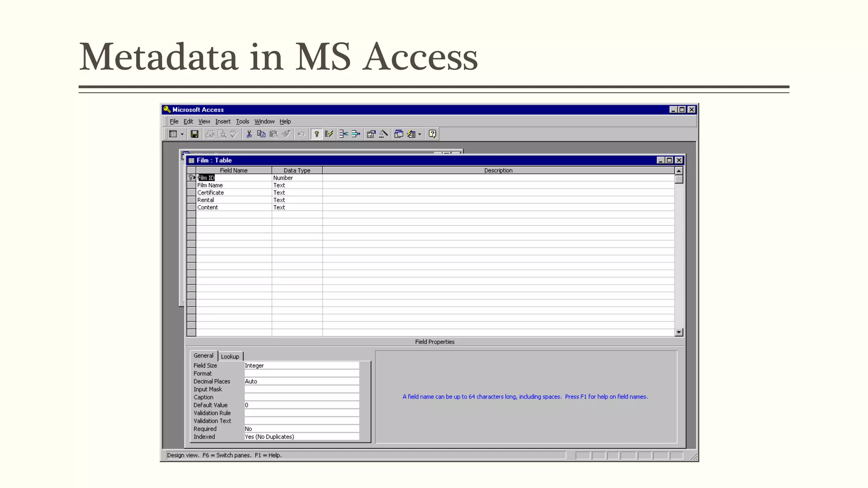The width and height of the screenshot is (868, 488).
Task: Click the Print toolbar icon
Action: 209,134
